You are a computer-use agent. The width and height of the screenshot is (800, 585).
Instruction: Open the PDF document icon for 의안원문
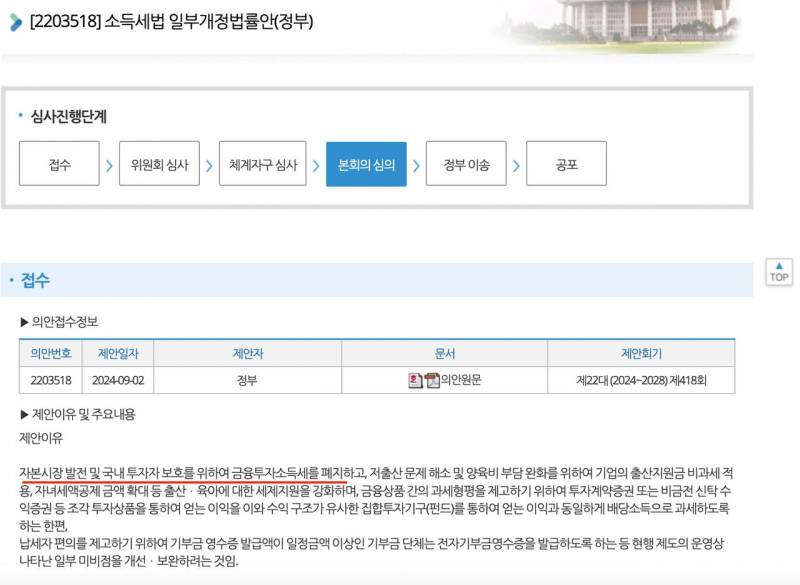[432, 380]
